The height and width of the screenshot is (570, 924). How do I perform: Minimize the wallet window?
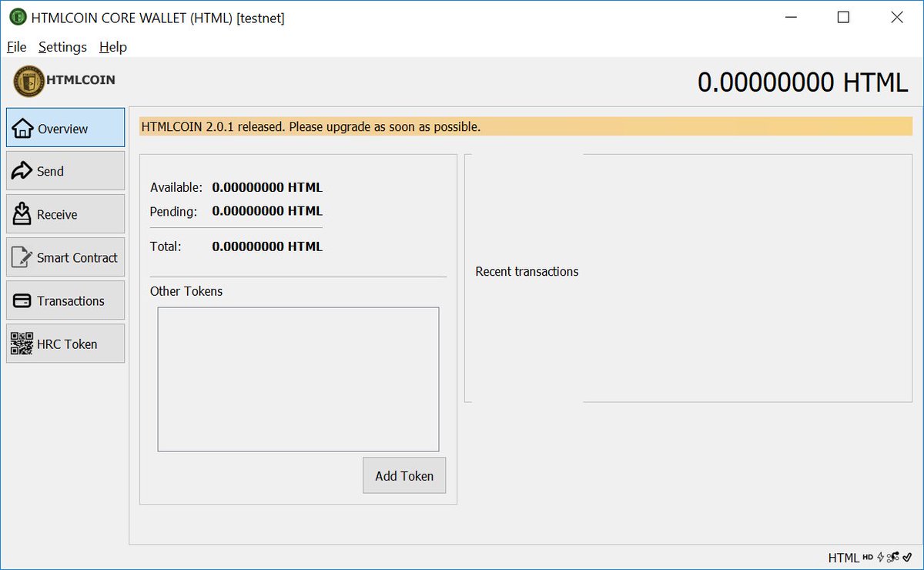coord(791,17)
